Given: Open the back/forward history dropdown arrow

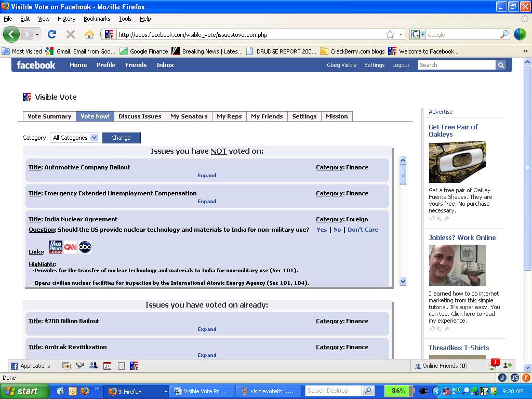Looking at the screenshot, I should point(37,34).
